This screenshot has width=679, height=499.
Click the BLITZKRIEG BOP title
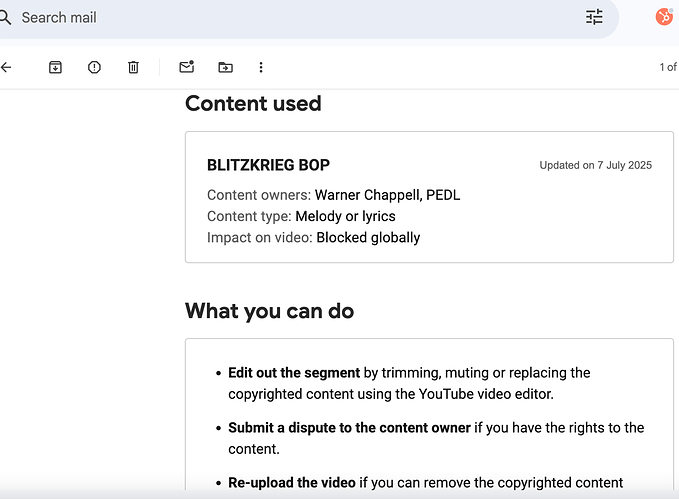tap(268, 165)
